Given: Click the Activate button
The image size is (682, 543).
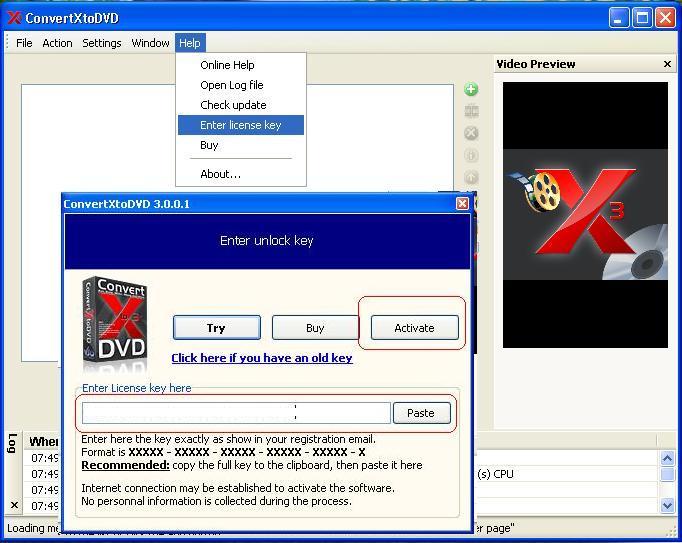Looking at the screenshot, I should [x=415, y=328].
